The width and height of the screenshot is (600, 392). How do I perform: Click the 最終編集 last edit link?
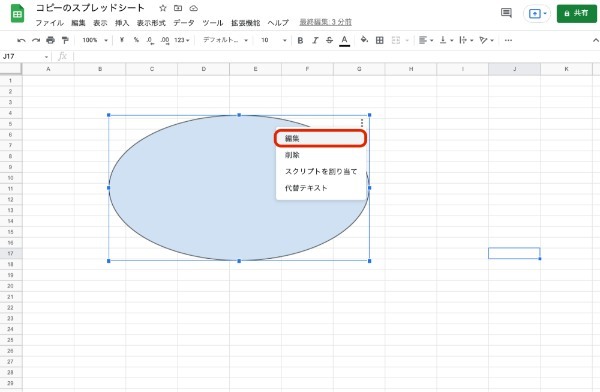(x=325, y=22)
